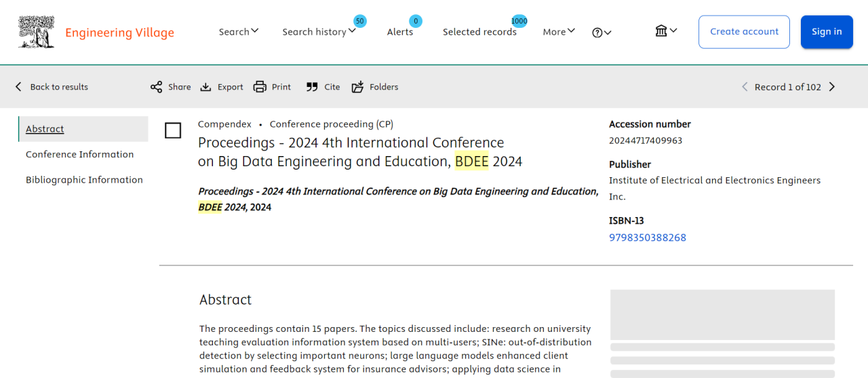View Selected records
This screenshot has height=378, width=868.
pyautogui.click(x=479, y=32)
